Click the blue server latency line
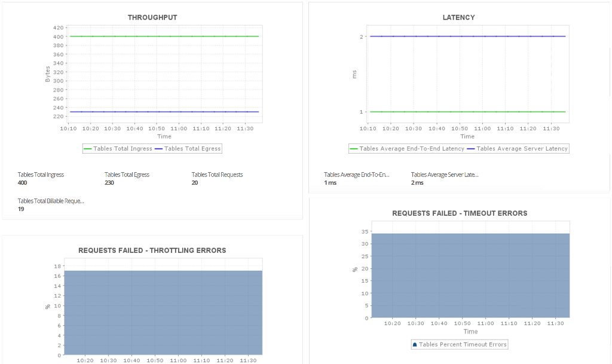 pyautogui.click(x=467, y=36)
